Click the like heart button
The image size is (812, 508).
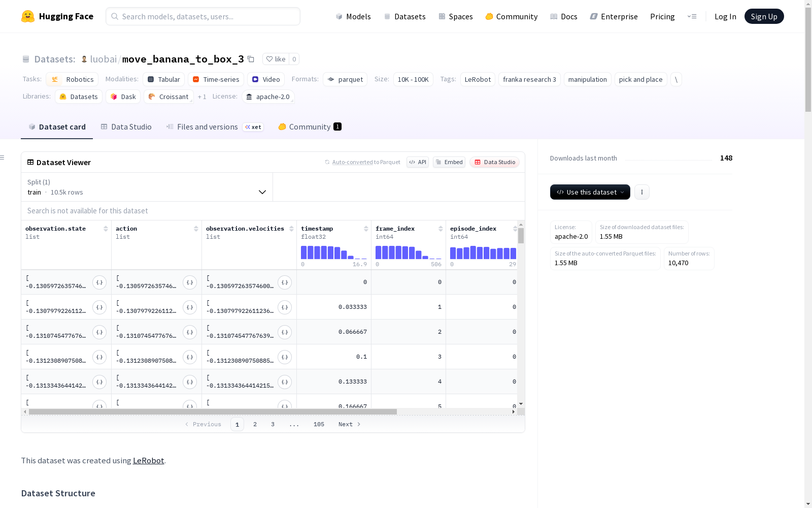(276, 59)
